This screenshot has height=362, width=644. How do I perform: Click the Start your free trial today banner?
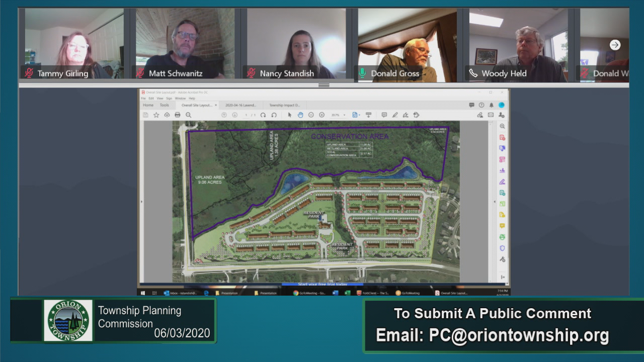322,284
